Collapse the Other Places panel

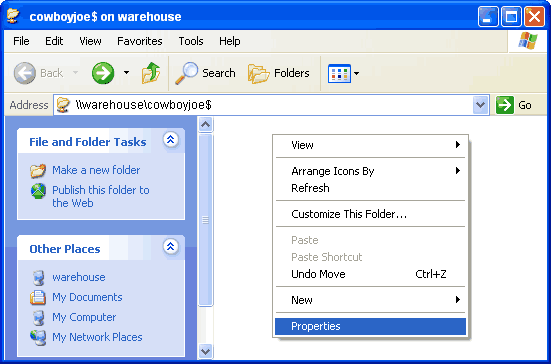tap(171, 247)
